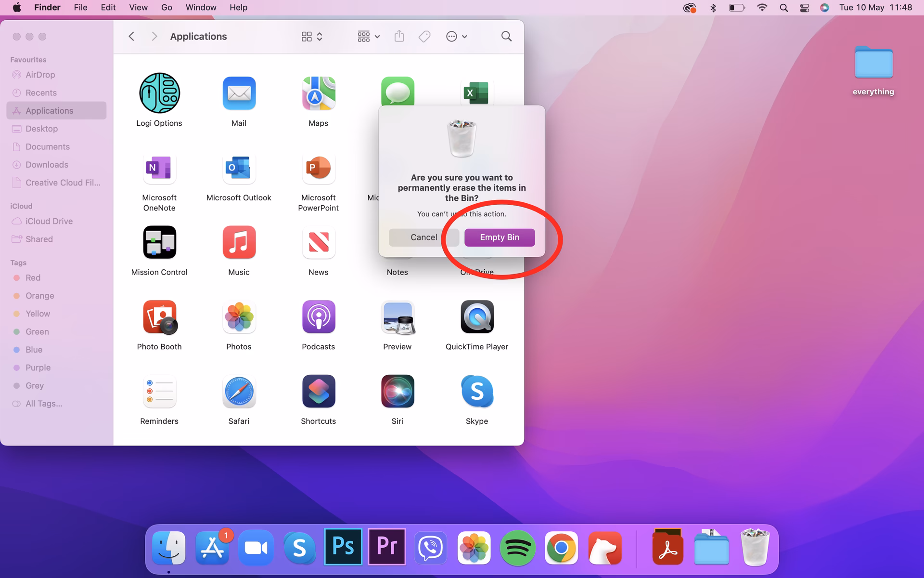
Task: Open Spotlight search in menu bar
Action: pyautogui.click(x=783, y=8)
